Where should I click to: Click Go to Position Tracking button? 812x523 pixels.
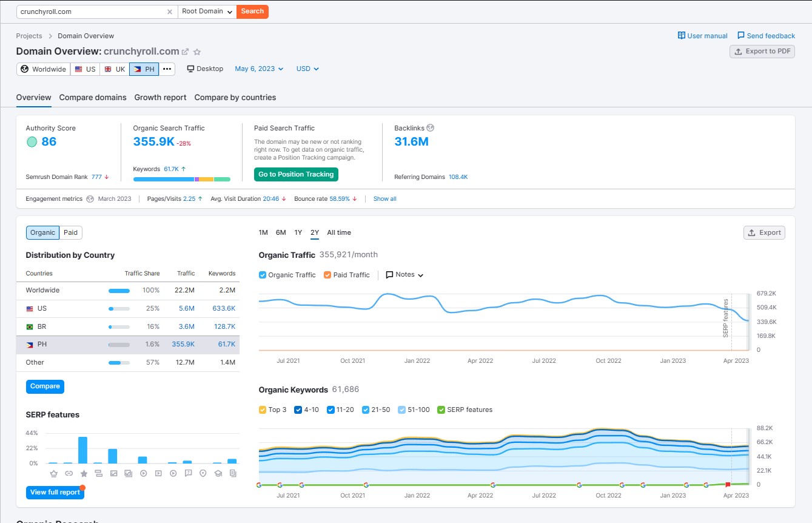[x=296, y=175]
